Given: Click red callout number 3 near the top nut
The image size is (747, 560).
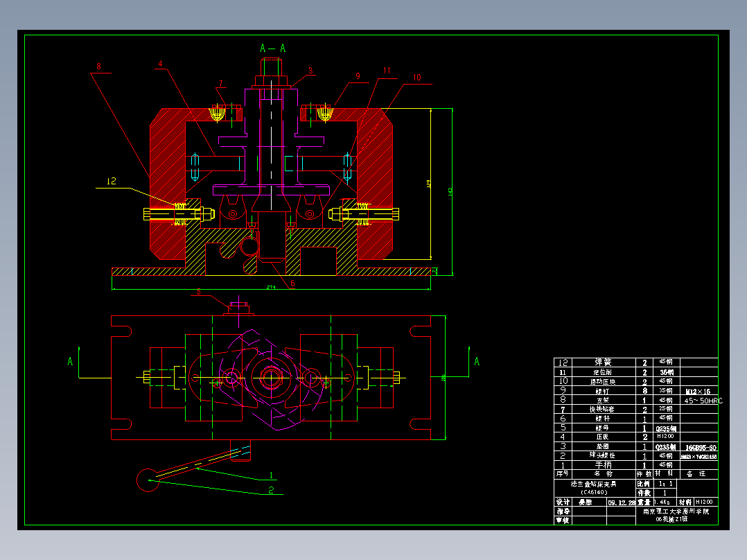Looking at the screenshot, I should pos(310,71).
